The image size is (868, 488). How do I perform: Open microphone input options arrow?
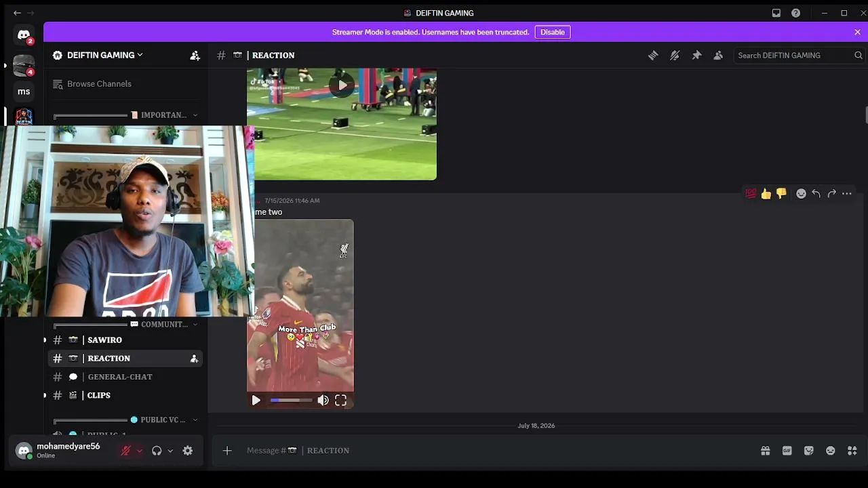(x=140, y=451)
